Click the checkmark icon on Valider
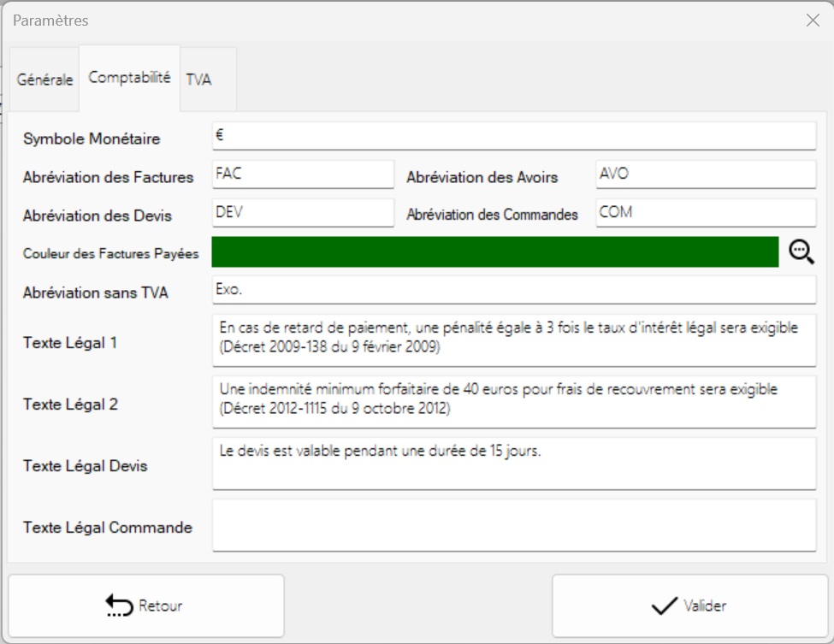The width and height of the screenshot is (834, 644). point(664,606)
